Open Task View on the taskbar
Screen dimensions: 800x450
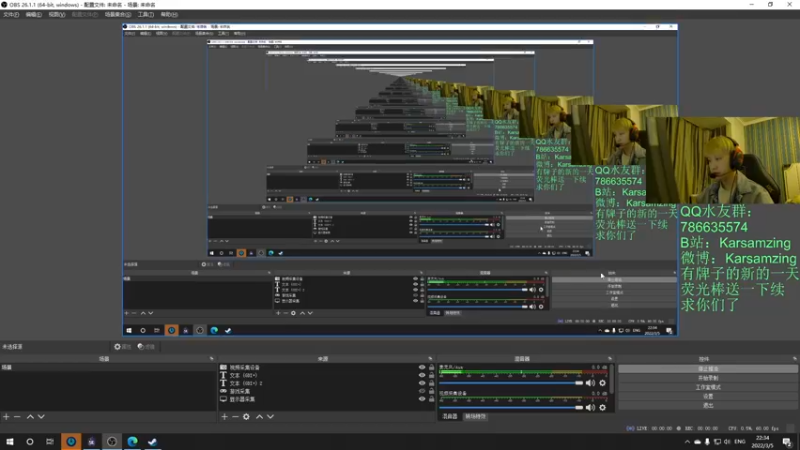point(49,442)
